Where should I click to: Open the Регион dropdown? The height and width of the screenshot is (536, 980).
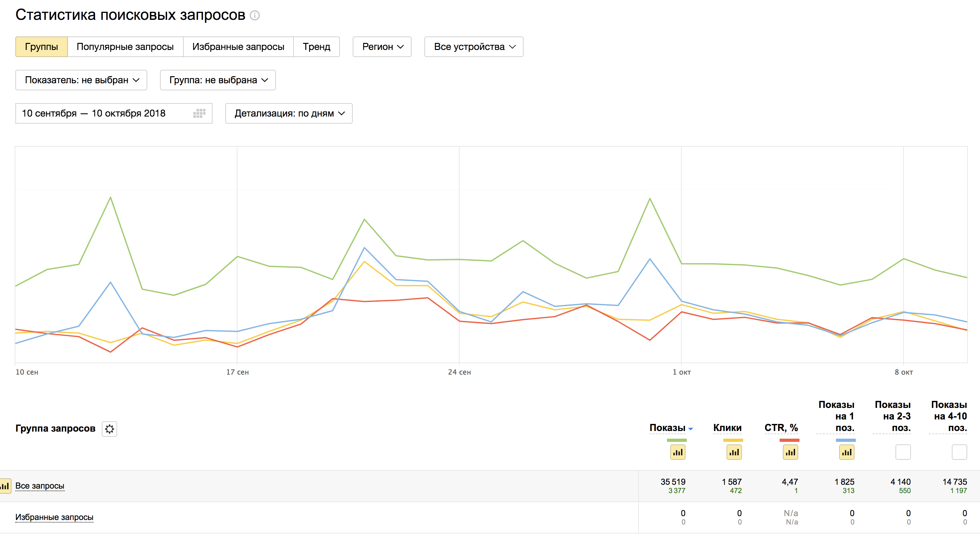pyautogui.click(x=382, y=47)
